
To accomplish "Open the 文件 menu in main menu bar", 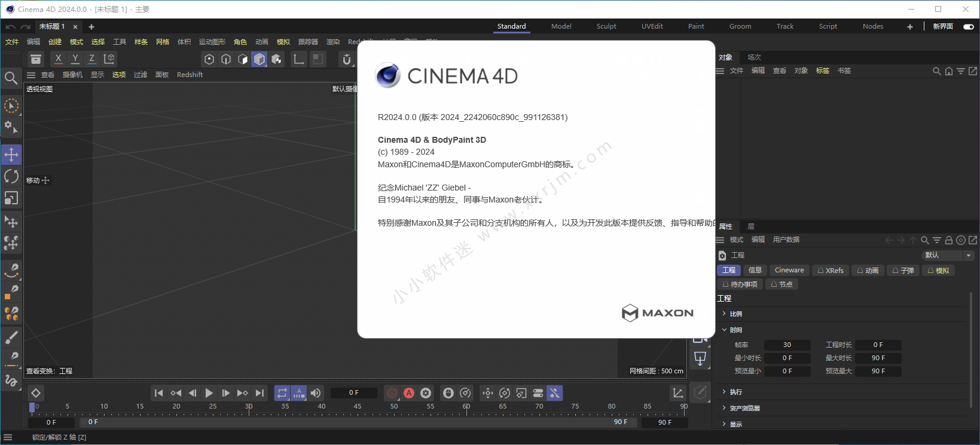I will pyautogui.click(x=12, y=42).
